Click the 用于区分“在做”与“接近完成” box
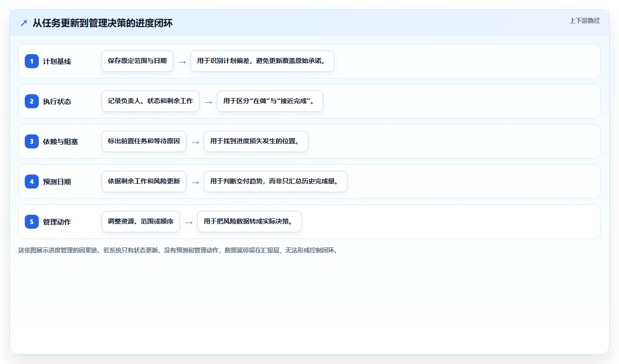This screenshot has height=364, width=619. 270,101
